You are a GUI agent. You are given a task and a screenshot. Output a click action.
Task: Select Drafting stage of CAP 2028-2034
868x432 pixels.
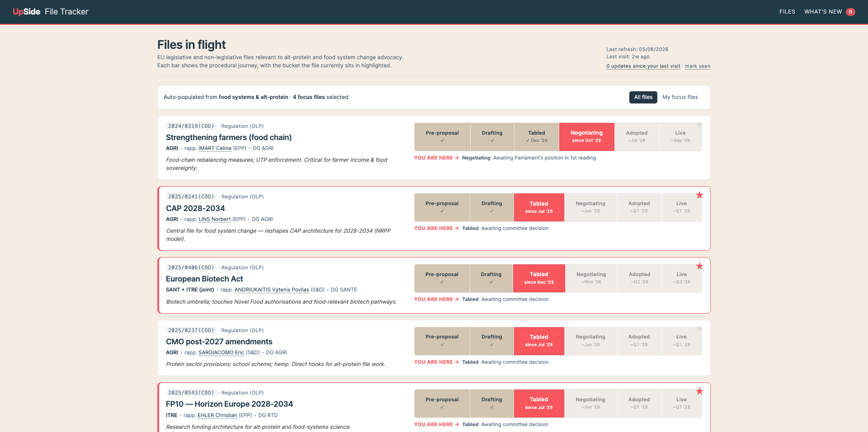(492, 207)
